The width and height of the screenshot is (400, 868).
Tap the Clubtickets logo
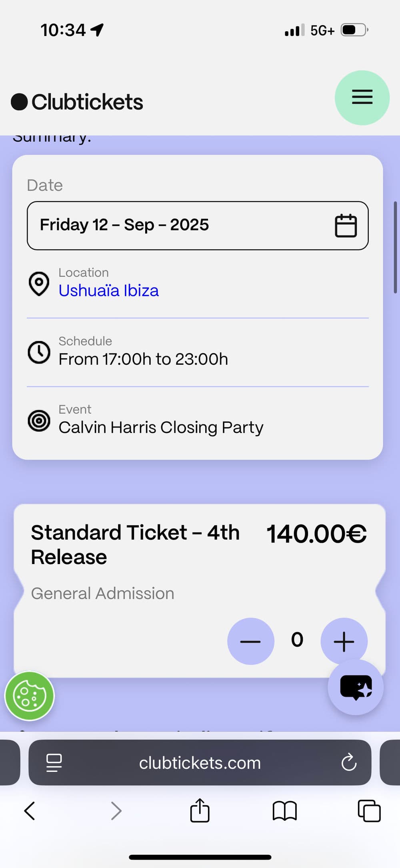coord(77,102)
